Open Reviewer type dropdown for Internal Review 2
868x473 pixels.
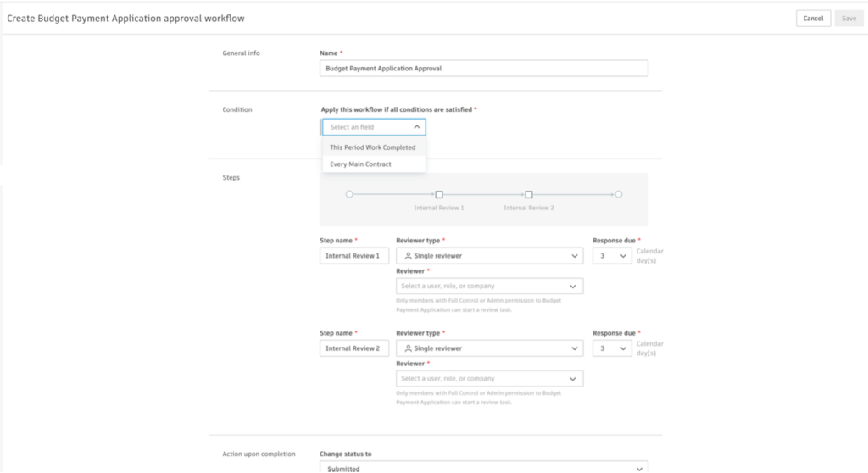pyautogui.click(x=489, y=348)
